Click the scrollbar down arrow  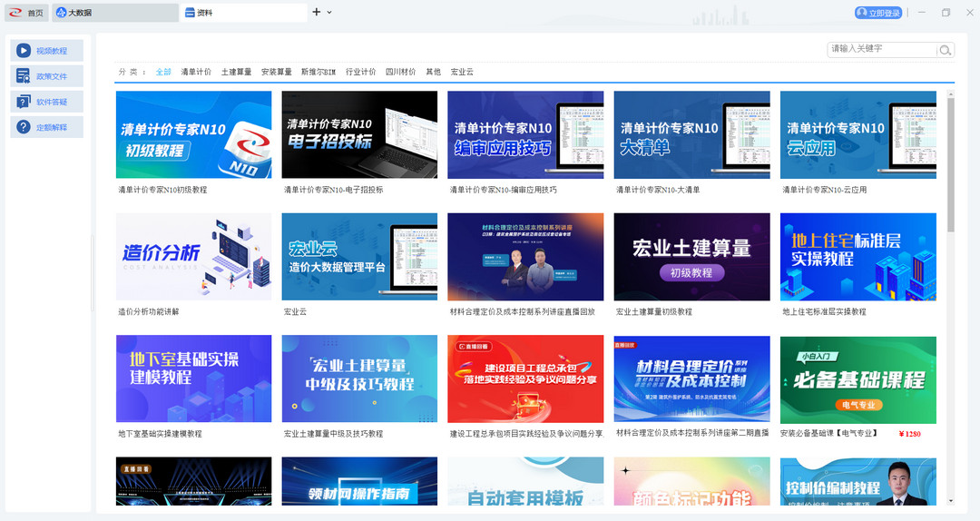[x=951, y=501]
